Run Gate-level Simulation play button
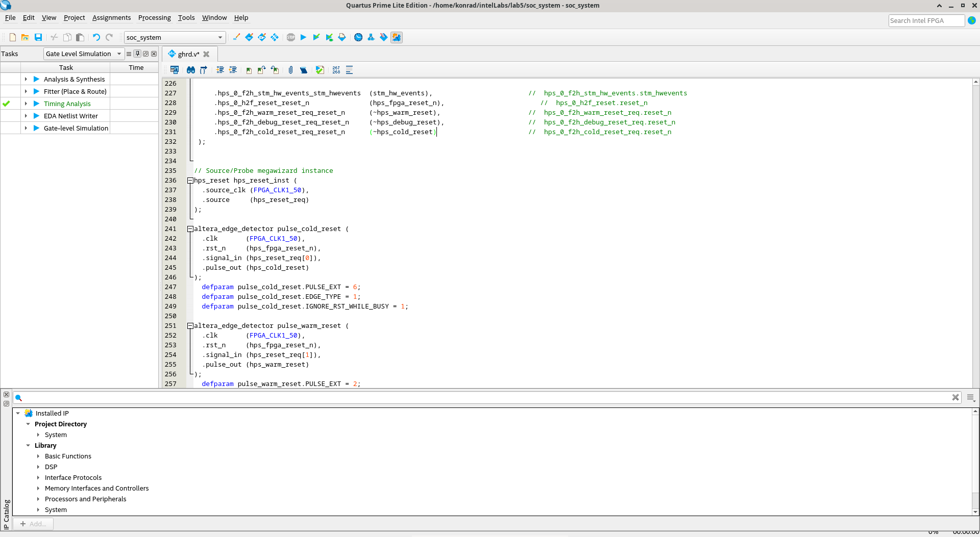The width and height of the screenshot is (980, 537). coord(36,128)
